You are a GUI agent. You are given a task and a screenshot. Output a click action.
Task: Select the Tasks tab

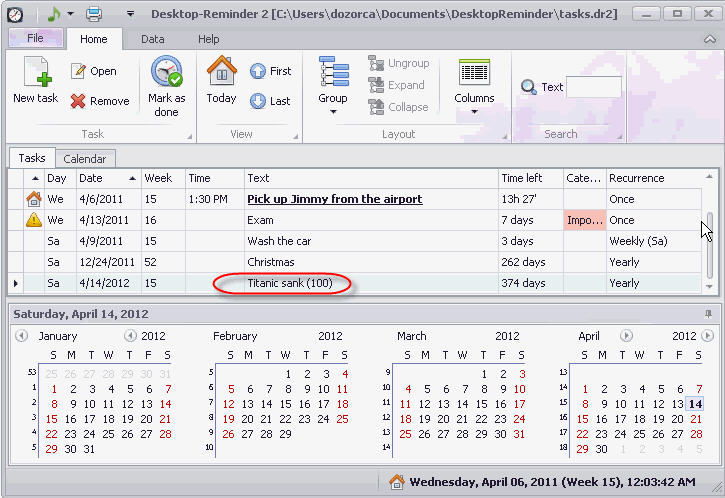pos(32,158)
